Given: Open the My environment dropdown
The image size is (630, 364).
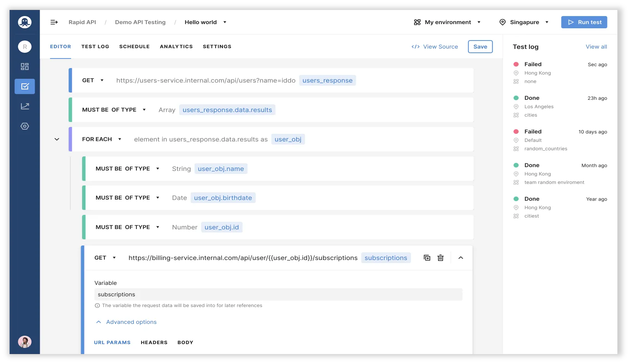Looking at the screenshot, I should 447,22.
